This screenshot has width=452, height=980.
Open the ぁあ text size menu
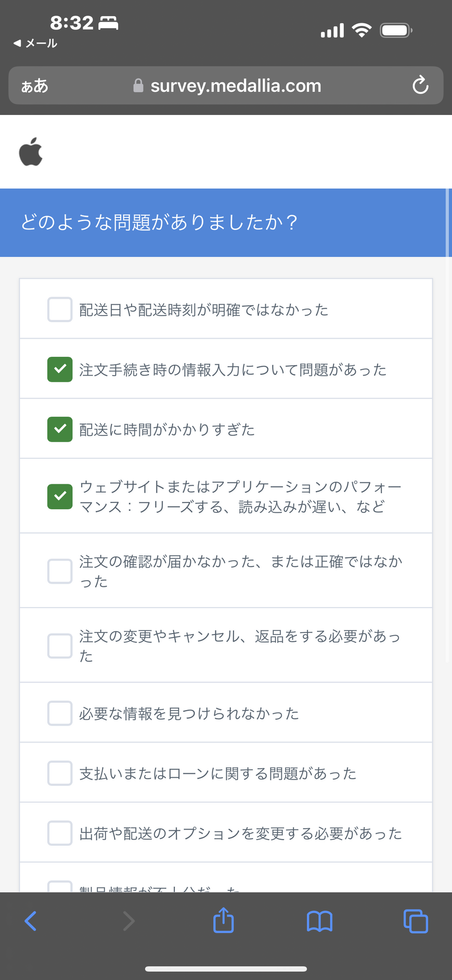(34, 86)
